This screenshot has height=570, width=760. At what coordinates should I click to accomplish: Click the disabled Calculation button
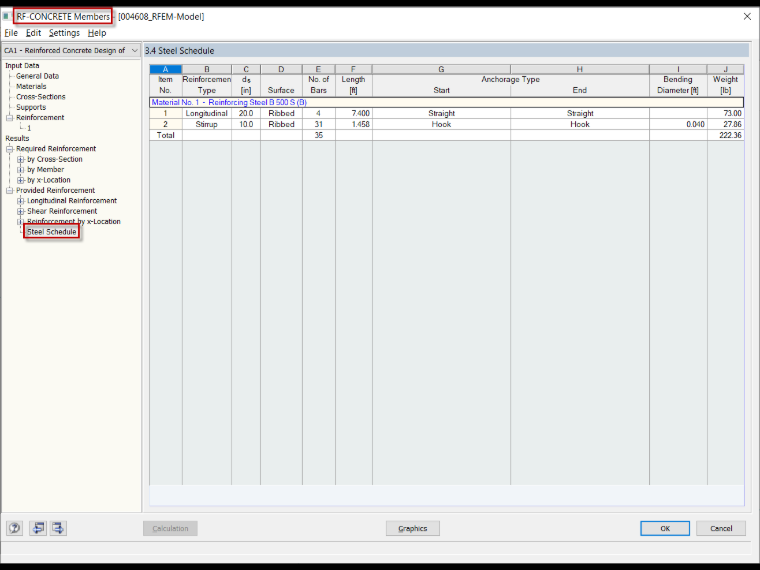170,528
